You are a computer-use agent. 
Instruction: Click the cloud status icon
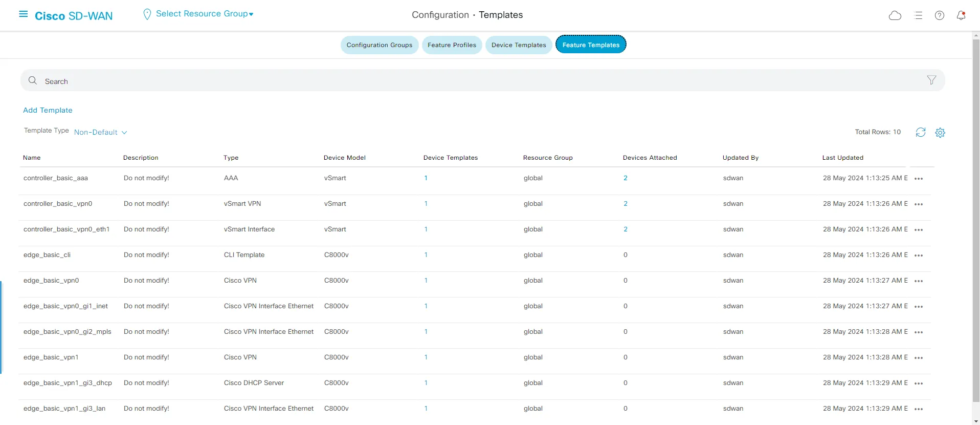pyautogui.click(x=895, y=16)
